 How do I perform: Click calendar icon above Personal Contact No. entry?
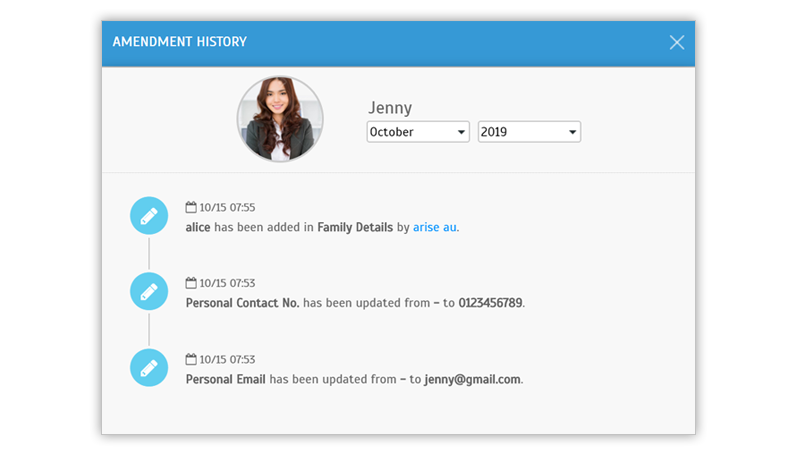(191, 283)
